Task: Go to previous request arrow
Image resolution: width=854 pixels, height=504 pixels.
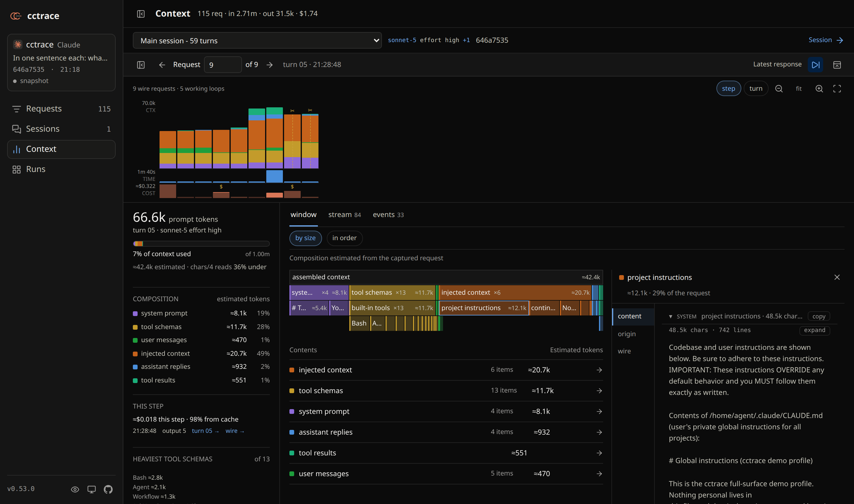Action: (162, 65)
